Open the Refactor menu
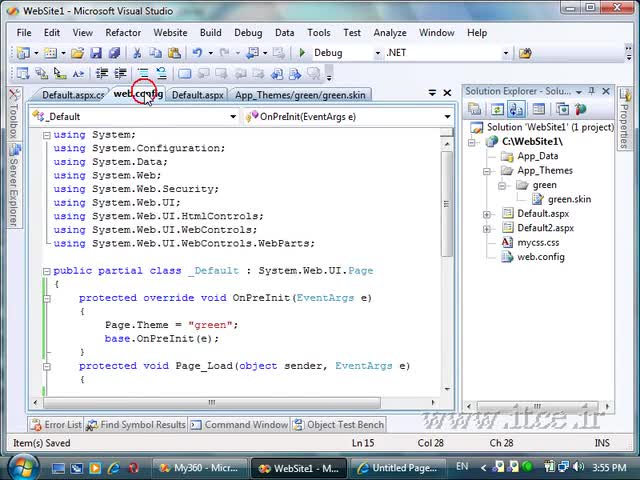The image size is (640, 480). click(123, 33)
